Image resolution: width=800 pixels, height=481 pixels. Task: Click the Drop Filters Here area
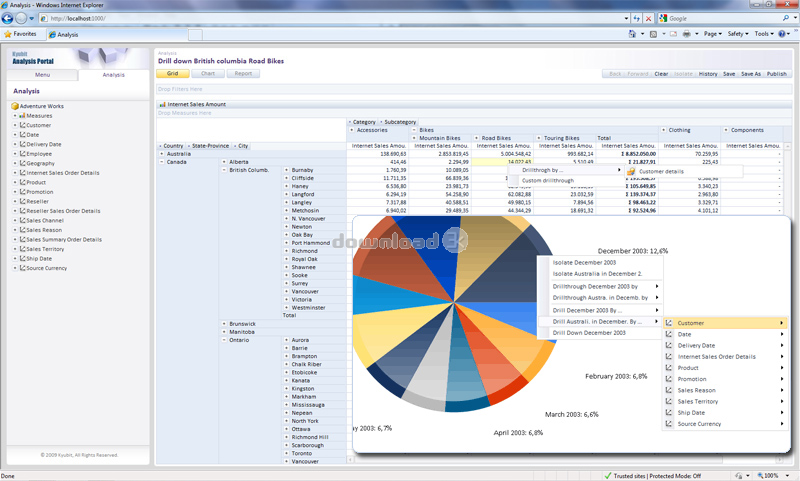pos(474,89)
